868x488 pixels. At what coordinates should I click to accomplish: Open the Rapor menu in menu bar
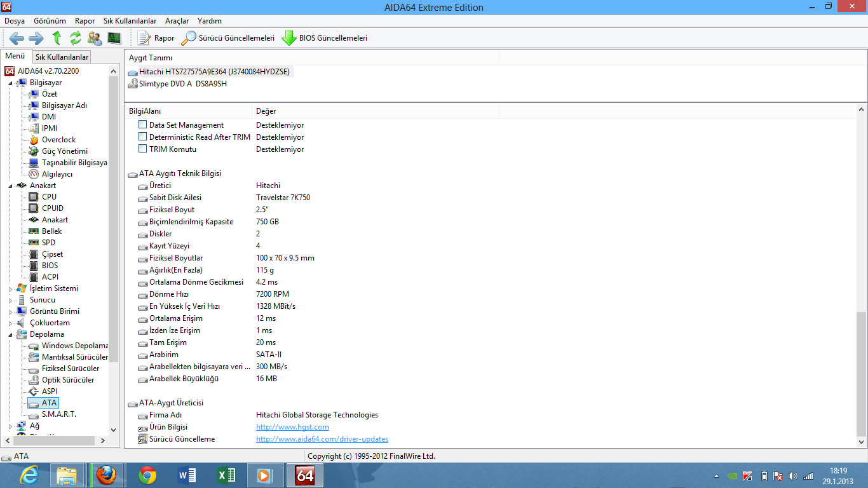click(85, 21)
